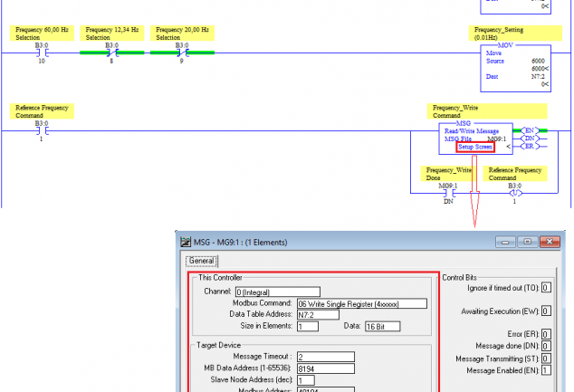Click the Read/Write Message label
The image size is (574, 392).
click(472, 131)
